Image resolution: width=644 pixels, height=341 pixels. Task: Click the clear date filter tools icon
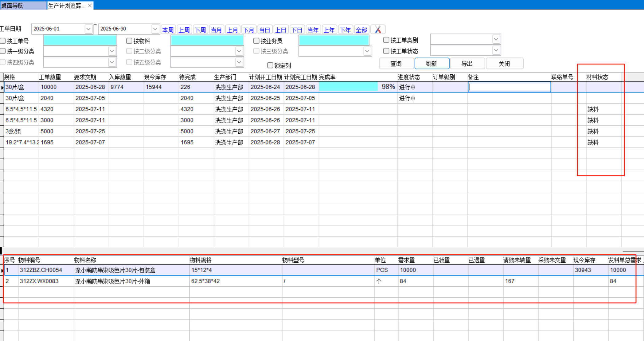[378, 29]
